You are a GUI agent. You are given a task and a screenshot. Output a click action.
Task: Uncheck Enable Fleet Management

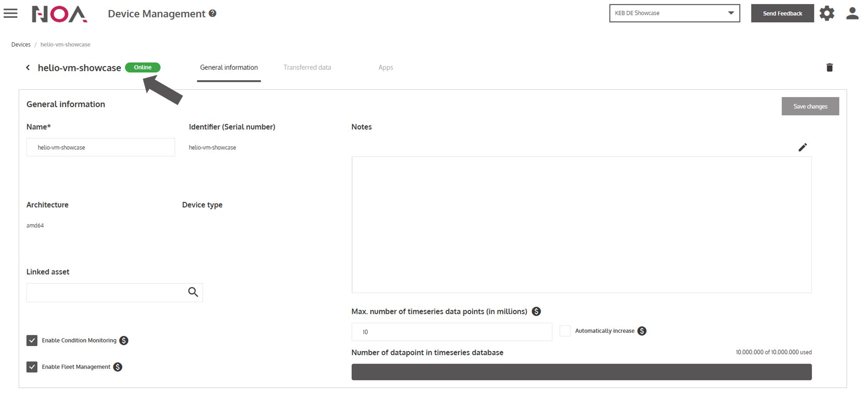(x=32, y=367)
